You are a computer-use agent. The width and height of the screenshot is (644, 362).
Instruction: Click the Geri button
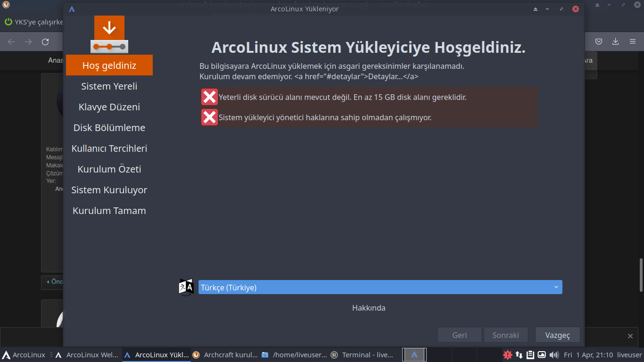(460, 335)
